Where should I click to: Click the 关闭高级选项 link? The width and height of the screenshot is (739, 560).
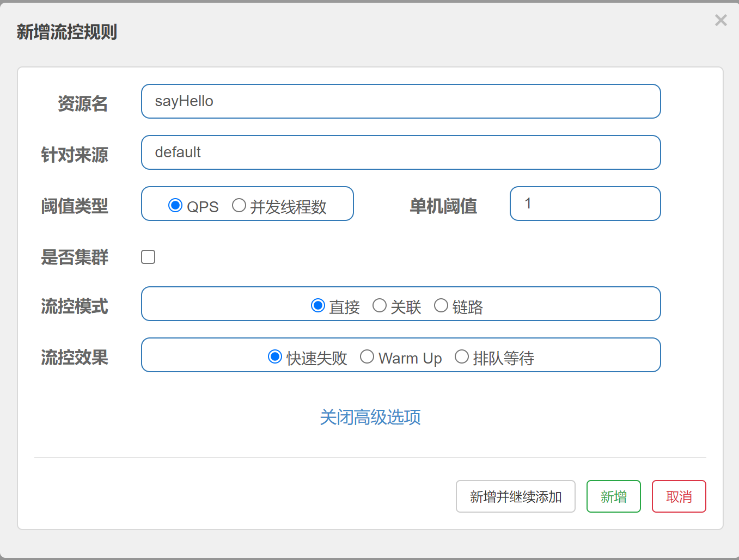370,417
